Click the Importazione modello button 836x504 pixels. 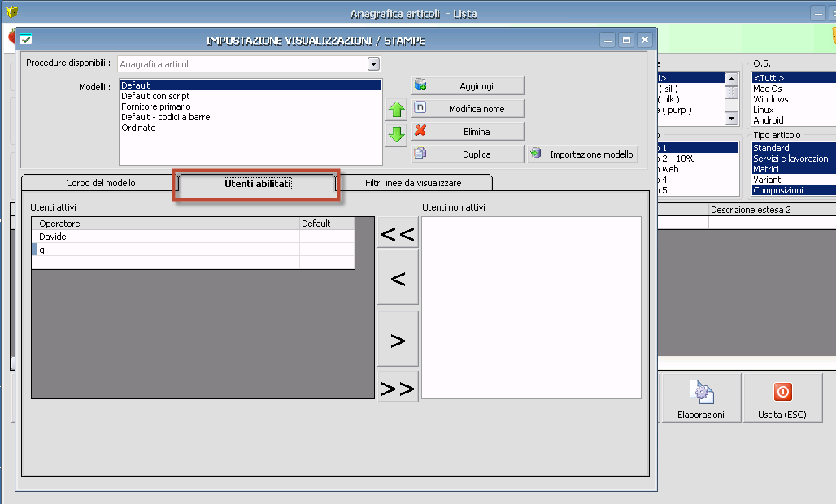583,154
